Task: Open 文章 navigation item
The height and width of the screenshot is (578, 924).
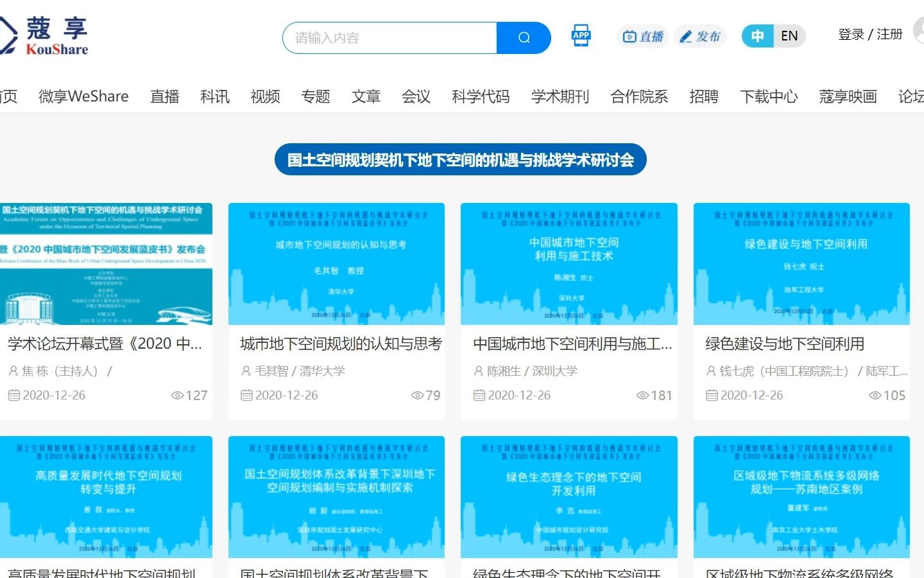Action: click(x=366, y=96)
